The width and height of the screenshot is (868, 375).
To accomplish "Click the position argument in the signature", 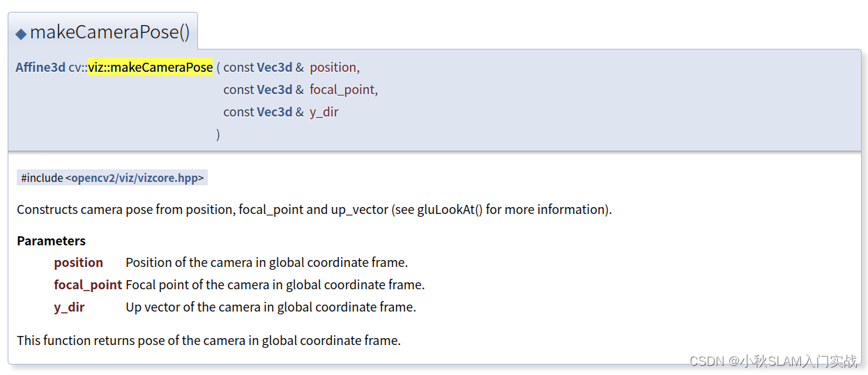I will point(333,68).
